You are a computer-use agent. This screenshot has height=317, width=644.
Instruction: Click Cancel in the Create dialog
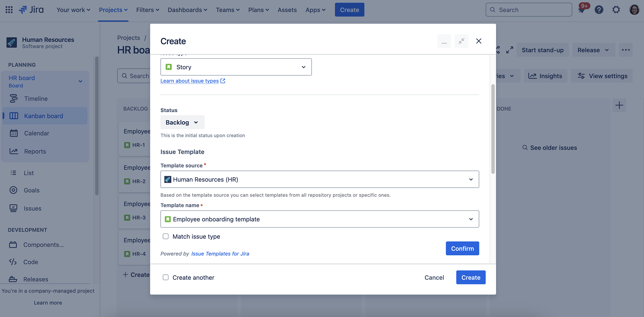click(434, 277)
